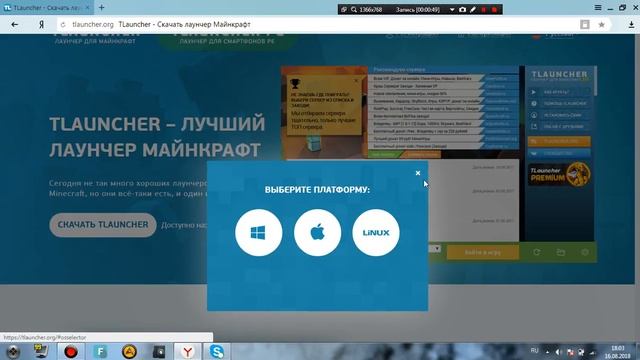
Task: Choose the Windows platform icon
Action: (258, 233)
